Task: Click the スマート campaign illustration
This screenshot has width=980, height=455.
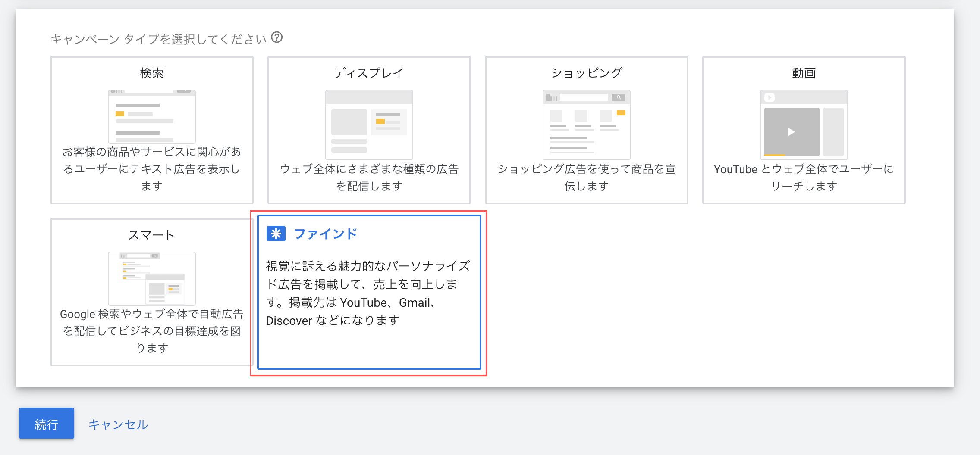Action: click(x=152, y=278)
